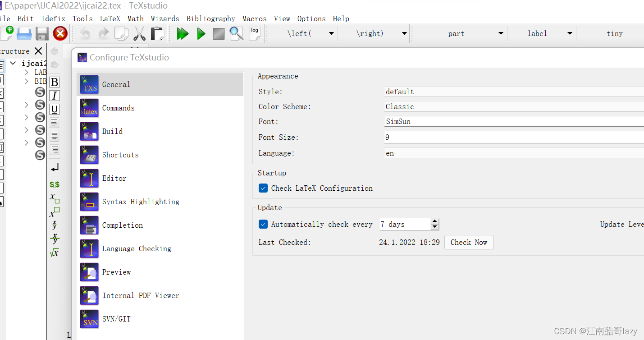This screenshot has height=340, width=644.
Task: Apply Underline formatting U icon
Action: pos(55,109)
